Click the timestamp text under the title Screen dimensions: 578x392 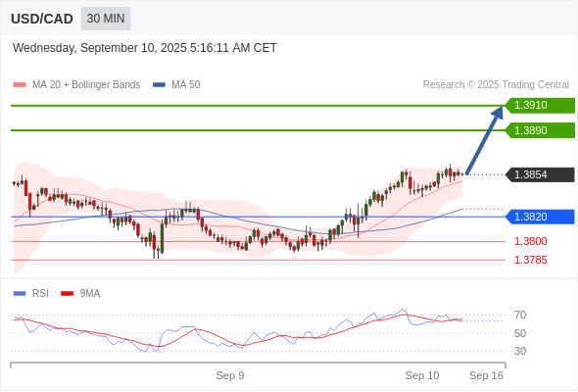145,48
